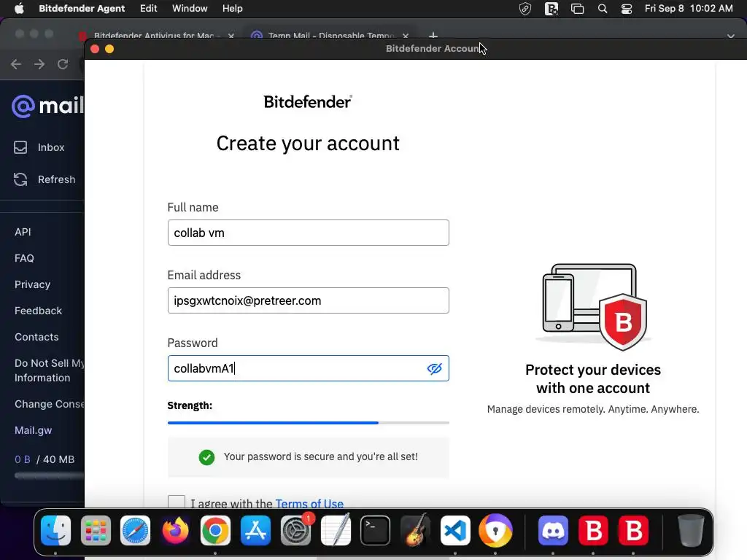Click the mail logo in the sidebar

click(47, 106)
